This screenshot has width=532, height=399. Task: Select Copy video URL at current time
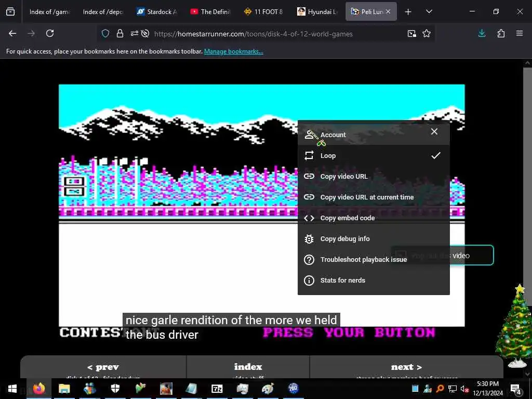(374, 197)
